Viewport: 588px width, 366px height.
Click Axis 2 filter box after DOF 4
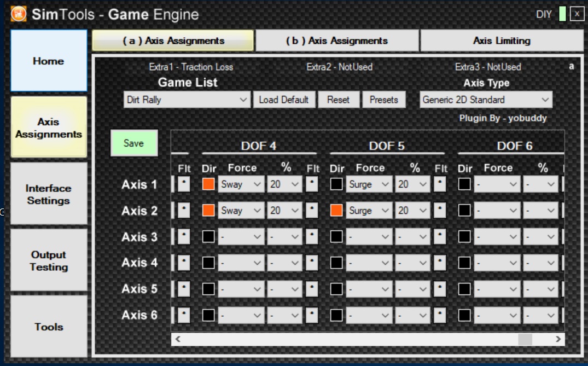312,211
